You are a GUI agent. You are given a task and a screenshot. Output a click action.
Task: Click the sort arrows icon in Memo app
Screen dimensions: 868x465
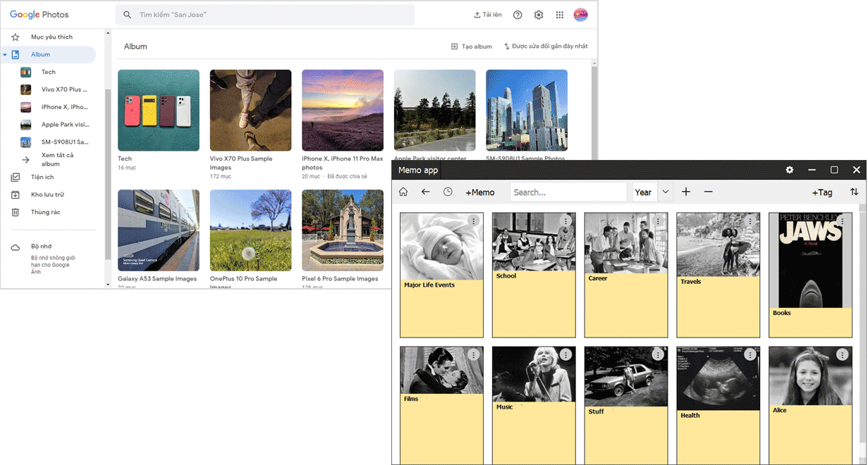click(x=854, y=192)
